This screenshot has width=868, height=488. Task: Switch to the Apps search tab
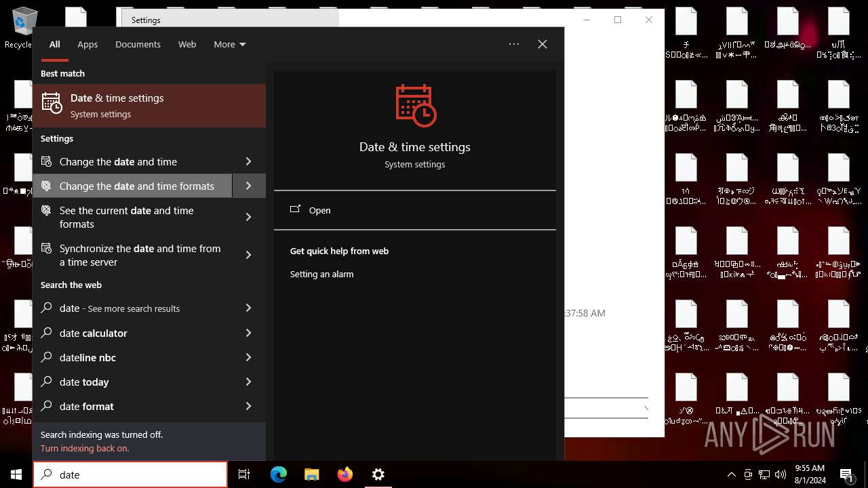(87, 44)
